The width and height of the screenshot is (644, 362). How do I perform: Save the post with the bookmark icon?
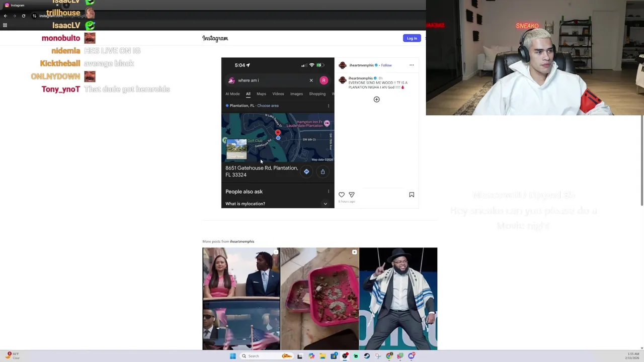412,195
